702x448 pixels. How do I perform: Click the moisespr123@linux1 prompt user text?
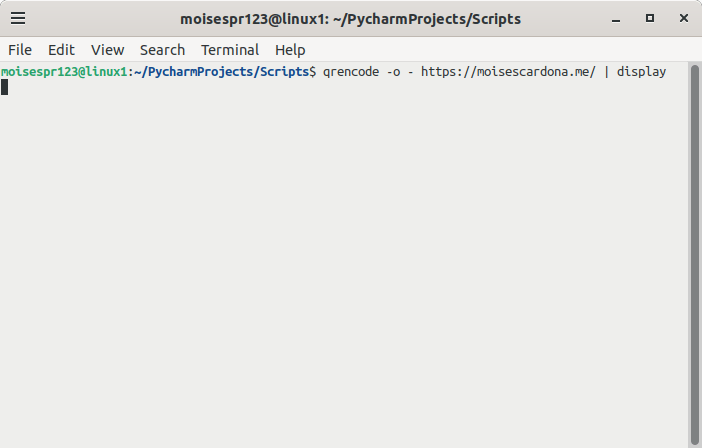pos(64,72)
